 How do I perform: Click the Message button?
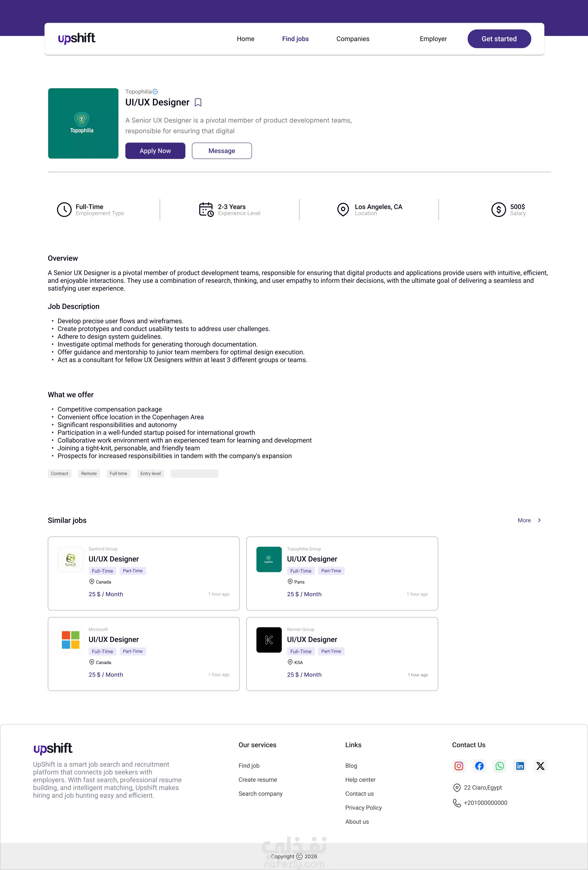pos(221,151)
